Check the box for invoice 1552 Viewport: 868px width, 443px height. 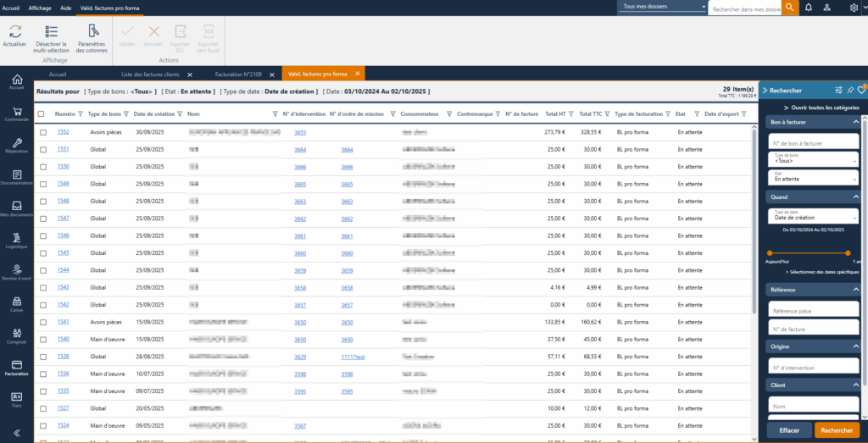pos(43,132)
